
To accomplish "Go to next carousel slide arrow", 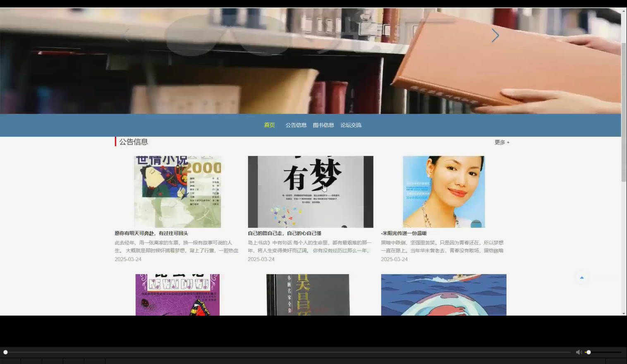I will coord(495,36).
